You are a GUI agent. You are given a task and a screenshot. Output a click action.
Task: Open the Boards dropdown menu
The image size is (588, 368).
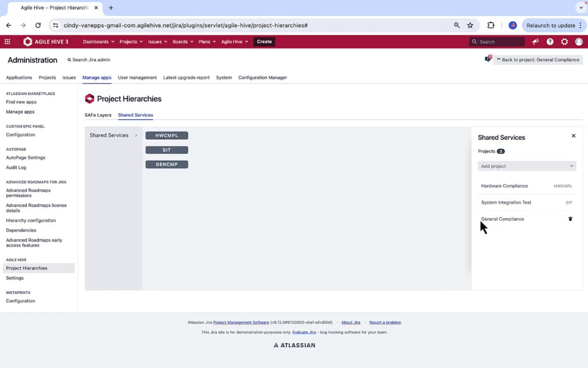[x=182, y=42]
